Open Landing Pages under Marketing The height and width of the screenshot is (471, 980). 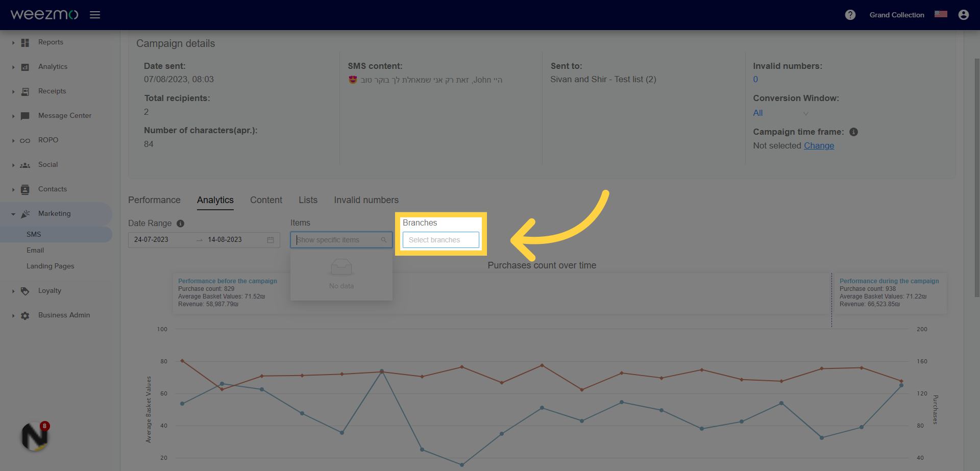51,266
